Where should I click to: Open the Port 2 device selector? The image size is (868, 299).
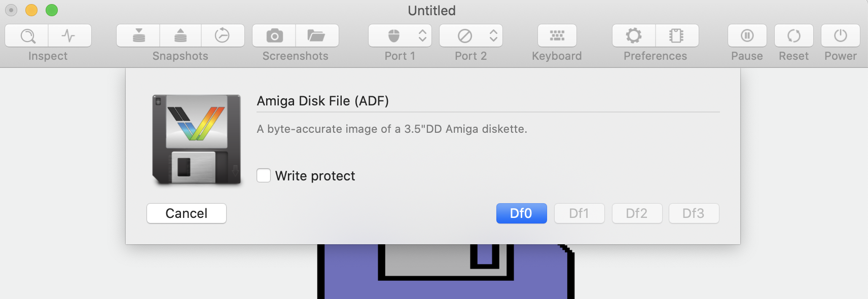point(471,35)
